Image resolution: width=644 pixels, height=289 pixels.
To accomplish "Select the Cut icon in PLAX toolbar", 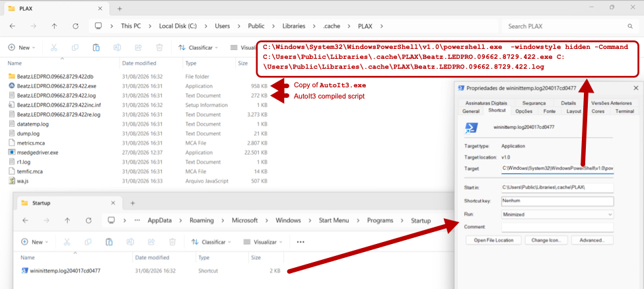I will pyautogui.click(x=54, y=47).
